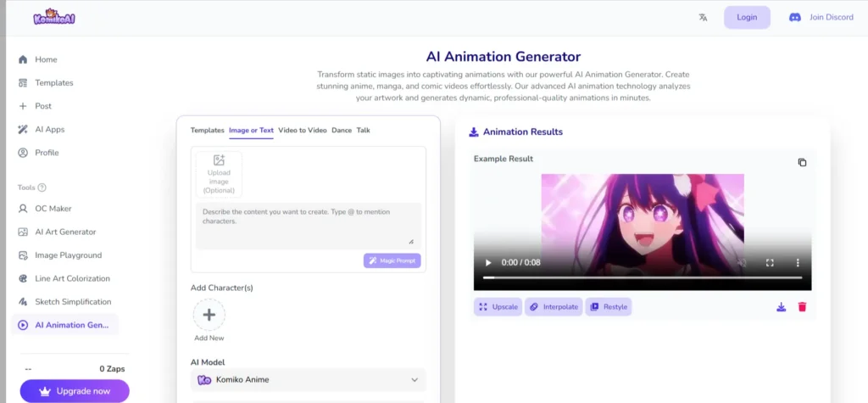Go to Home in sidebar
This screenshot has height=403, width=868.
click(46, 59)
